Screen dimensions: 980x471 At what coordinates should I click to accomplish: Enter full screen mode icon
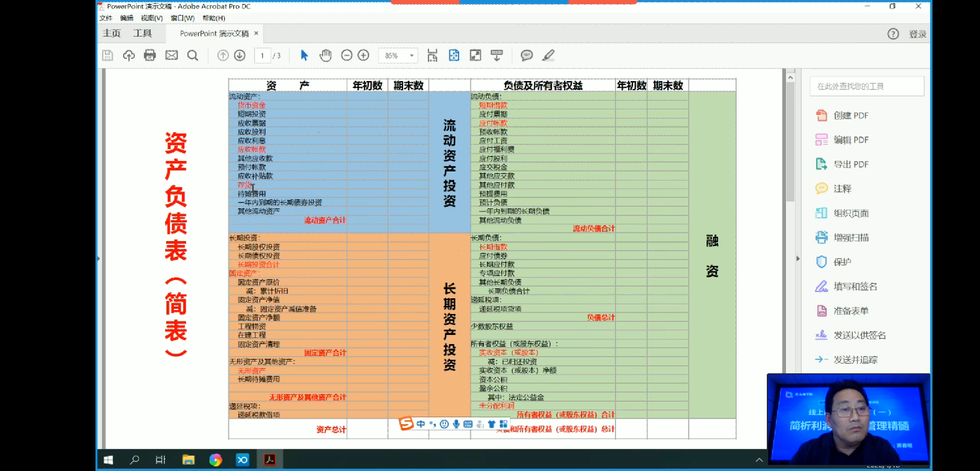[475, 55]
